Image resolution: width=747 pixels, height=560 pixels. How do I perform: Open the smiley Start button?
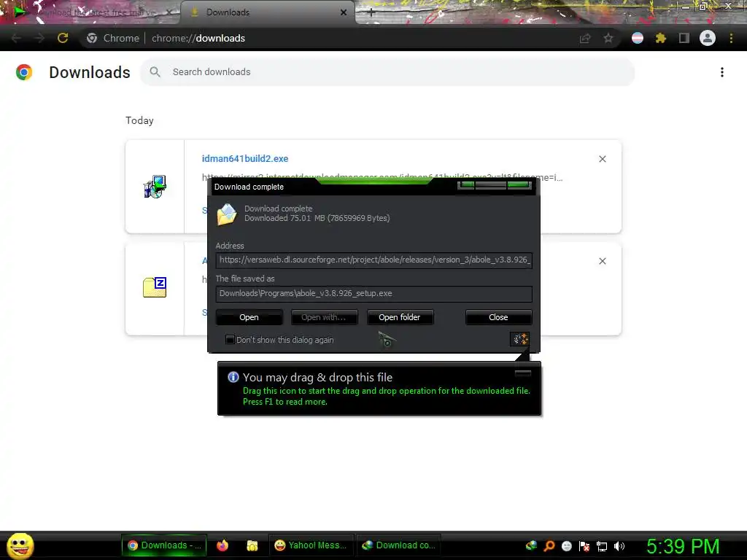(20, 545)
